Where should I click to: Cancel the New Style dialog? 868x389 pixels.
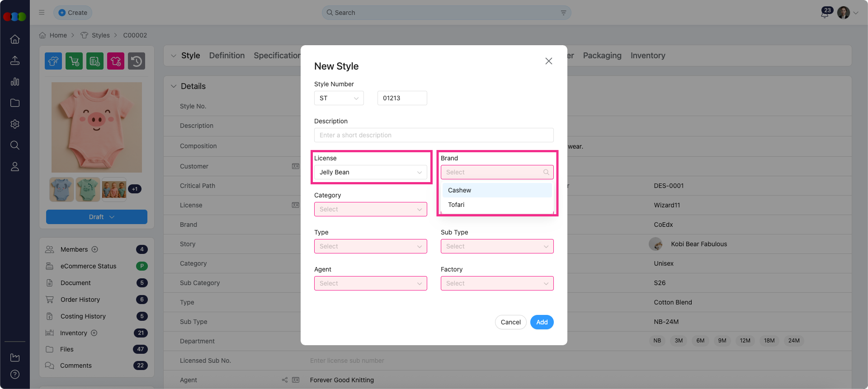(x=510, y=322)
